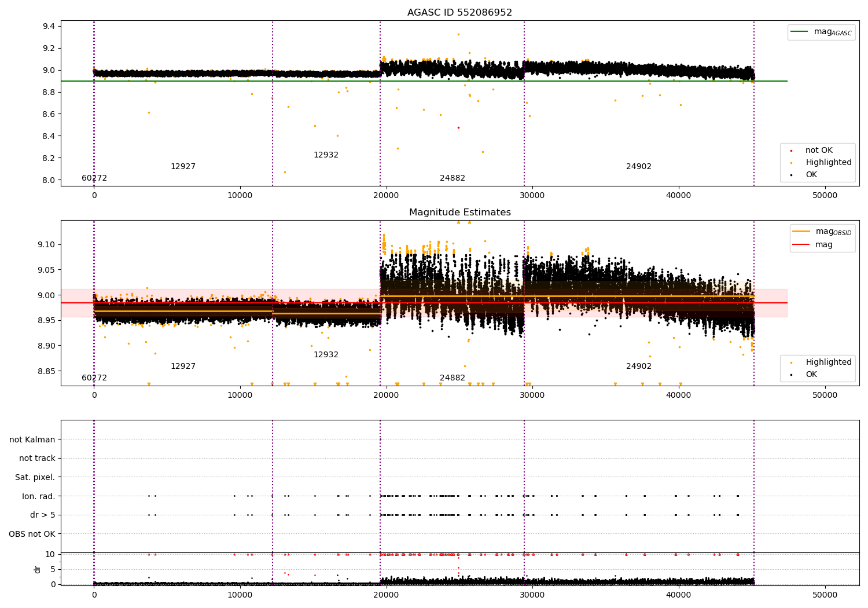Screen dimensions: 868x608
Task: Click the 5 tick on the dr axis
Action: (x=53, y=570)
